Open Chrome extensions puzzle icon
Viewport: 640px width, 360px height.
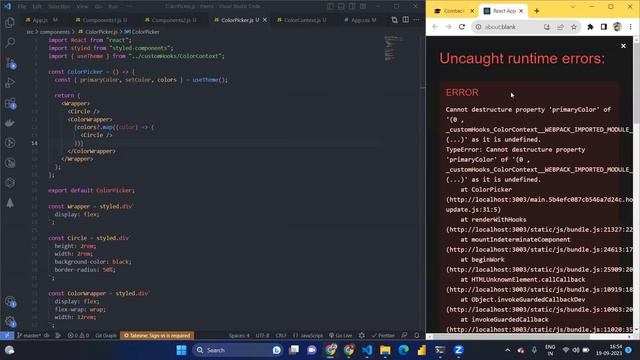tap(591, 27)
